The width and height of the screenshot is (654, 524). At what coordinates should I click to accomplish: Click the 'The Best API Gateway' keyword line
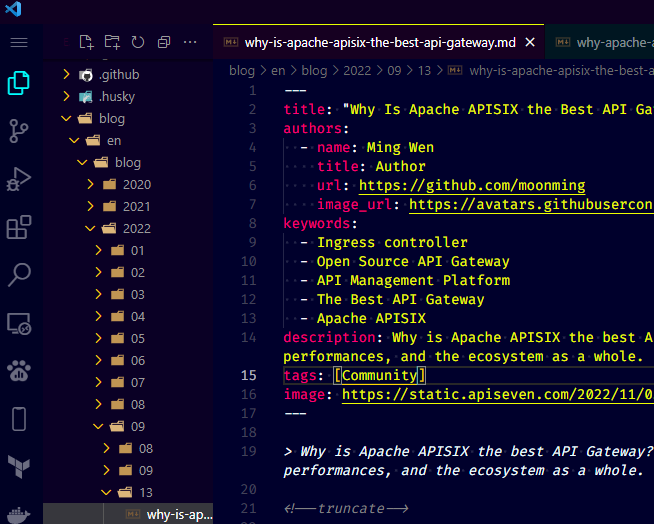[400, 300]
